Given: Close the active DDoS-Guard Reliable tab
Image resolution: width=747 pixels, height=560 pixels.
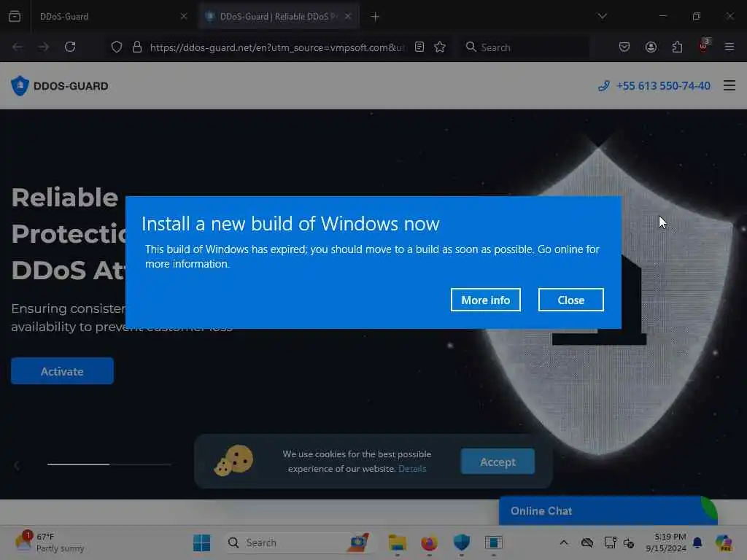Looking at the screenshot, I should 348,17.
